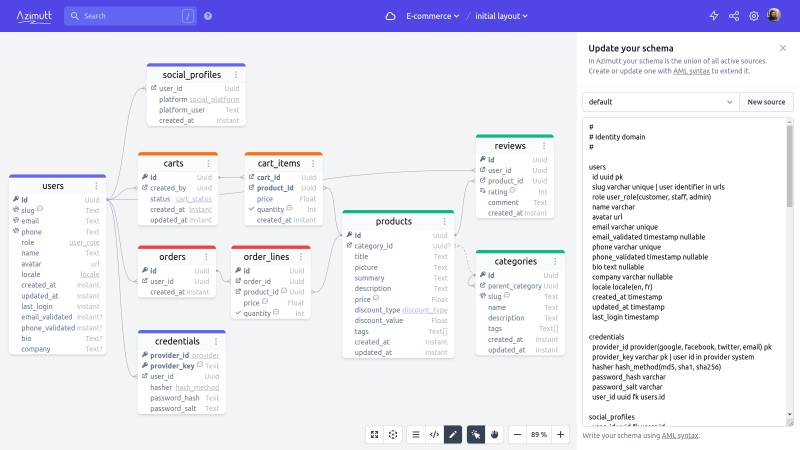The image size is (800, 450).
Task: Zoom in with the plus button
Action: 560,435
